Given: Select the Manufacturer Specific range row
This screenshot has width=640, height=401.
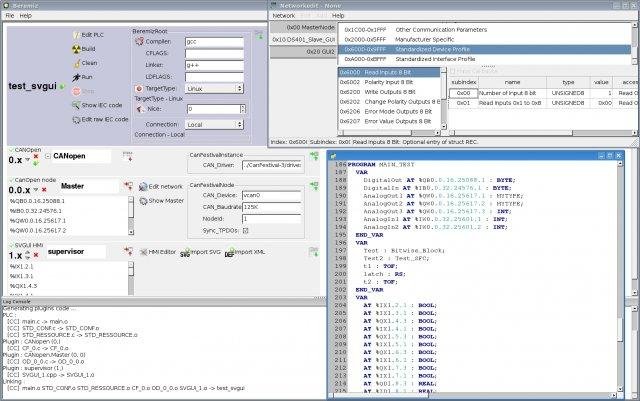Looking at the screenshot, I should pyautogui.click(x=484, y=40).
